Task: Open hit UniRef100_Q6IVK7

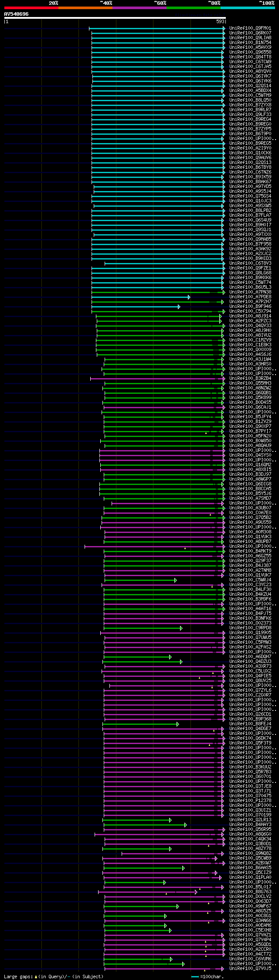Action: pos(250,76)
